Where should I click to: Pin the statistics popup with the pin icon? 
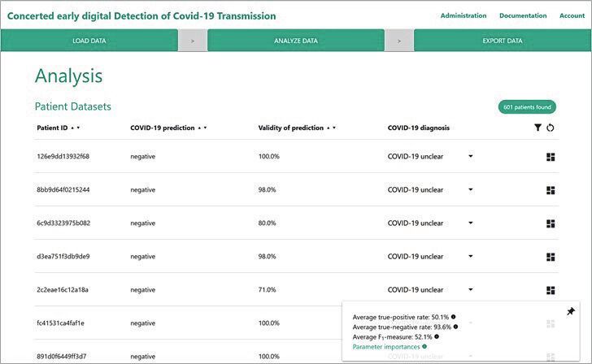pos(571,311)
